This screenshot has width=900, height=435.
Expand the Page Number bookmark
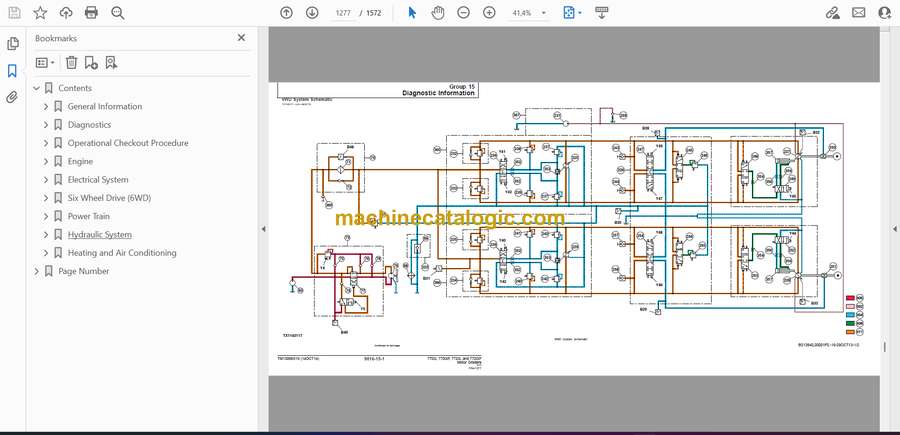click(x=37, y=271)
